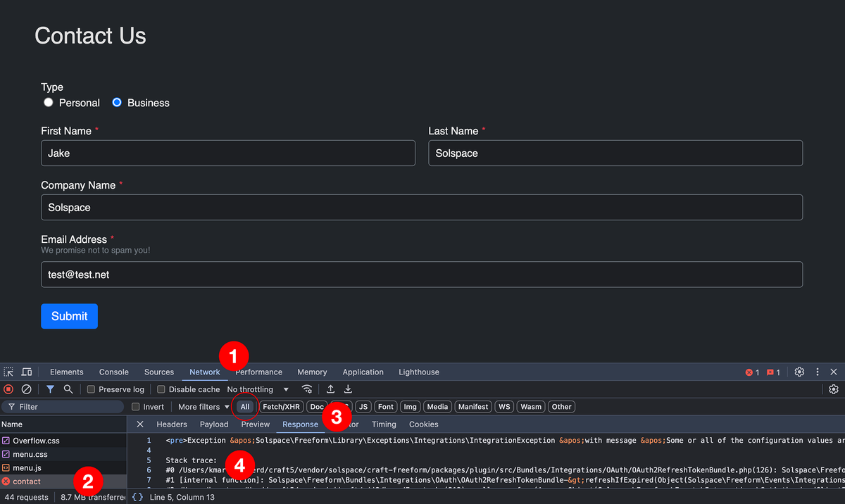Select the Response request tab
Image resolution: width=845 pixels, height=504 pixels.
(x=301, y=424)
